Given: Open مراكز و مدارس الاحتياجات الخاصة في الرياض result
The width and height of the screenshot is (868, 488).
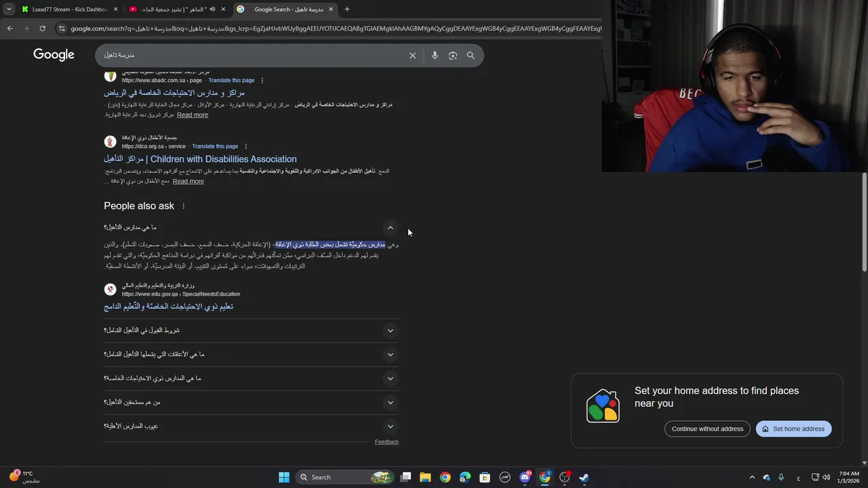Looking at the screenshot, I should pos(174,93).
